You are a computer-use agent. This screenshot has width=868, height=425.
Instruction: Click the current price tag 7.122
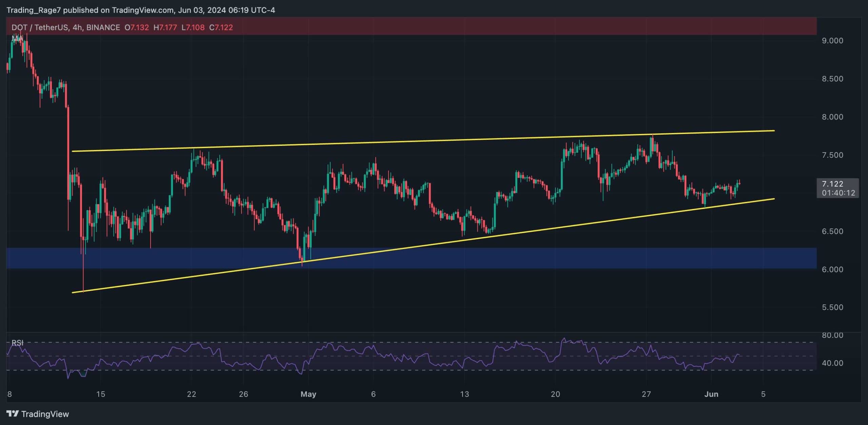coord(832,184)
